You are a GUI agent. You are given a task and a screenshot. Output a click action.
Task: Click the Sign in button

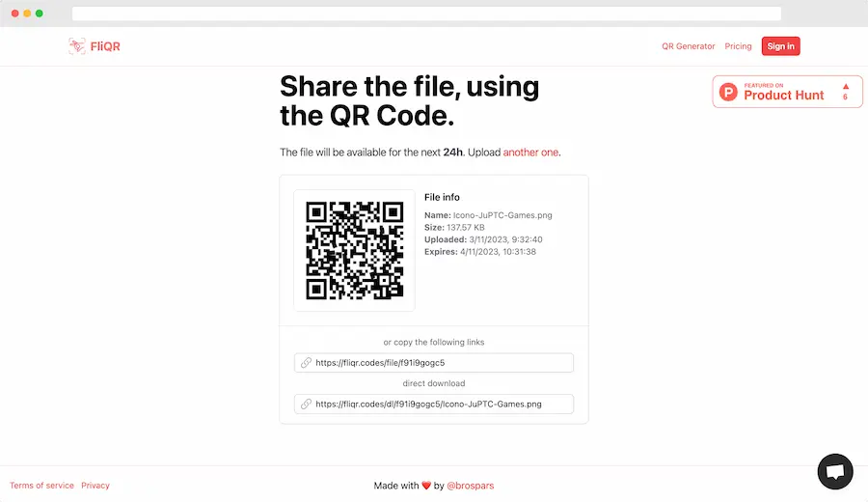click(x=780, y=46)
